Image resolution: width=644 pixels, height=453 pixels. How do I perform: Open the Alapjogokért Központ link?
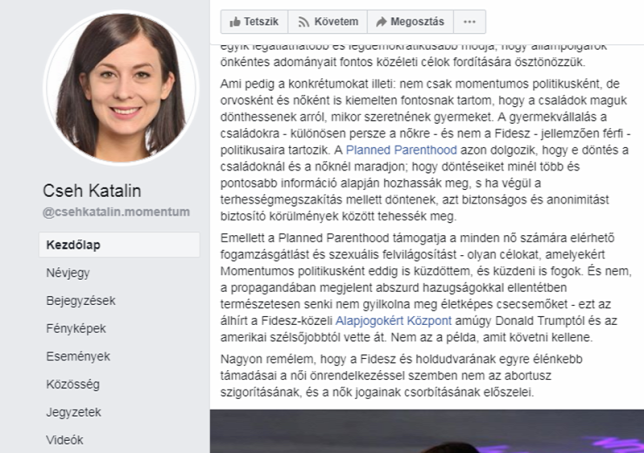393,321
